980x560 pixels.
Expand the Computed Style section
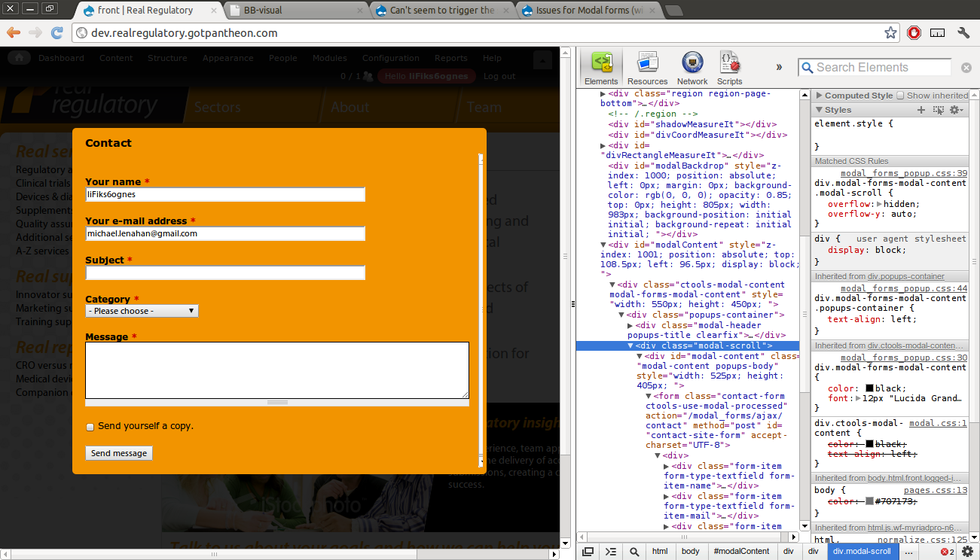coord(819,96)
